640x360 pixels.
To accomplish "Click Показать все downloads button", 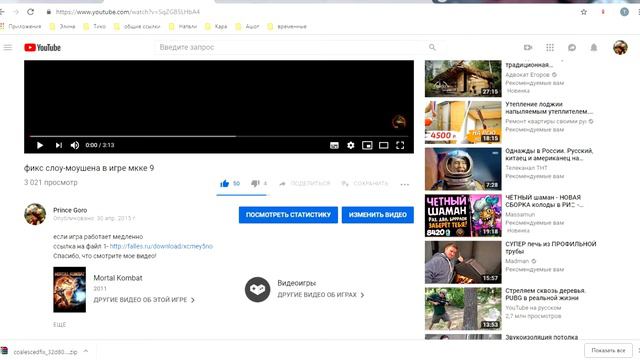I will (608, 351).
